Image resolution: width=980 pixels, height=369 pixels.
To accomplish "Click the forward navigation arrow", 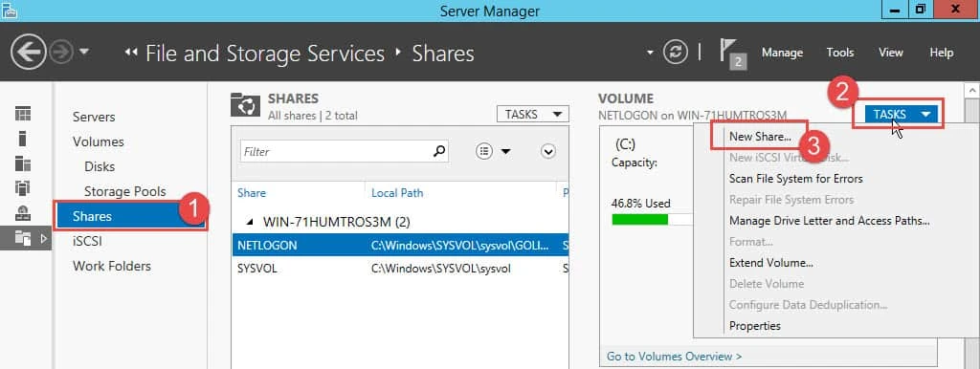I will [60, 53].
